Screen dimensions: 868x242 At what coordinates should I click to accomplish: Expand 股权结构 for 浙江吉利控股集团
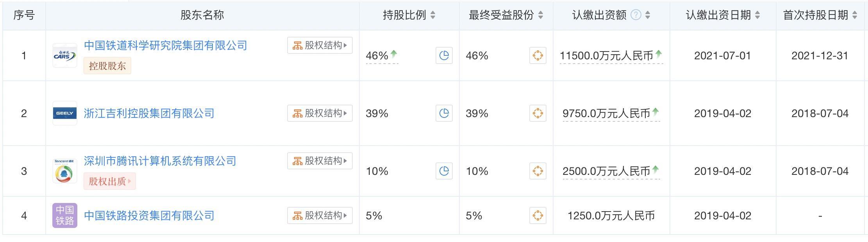click(x=320, y=113)
